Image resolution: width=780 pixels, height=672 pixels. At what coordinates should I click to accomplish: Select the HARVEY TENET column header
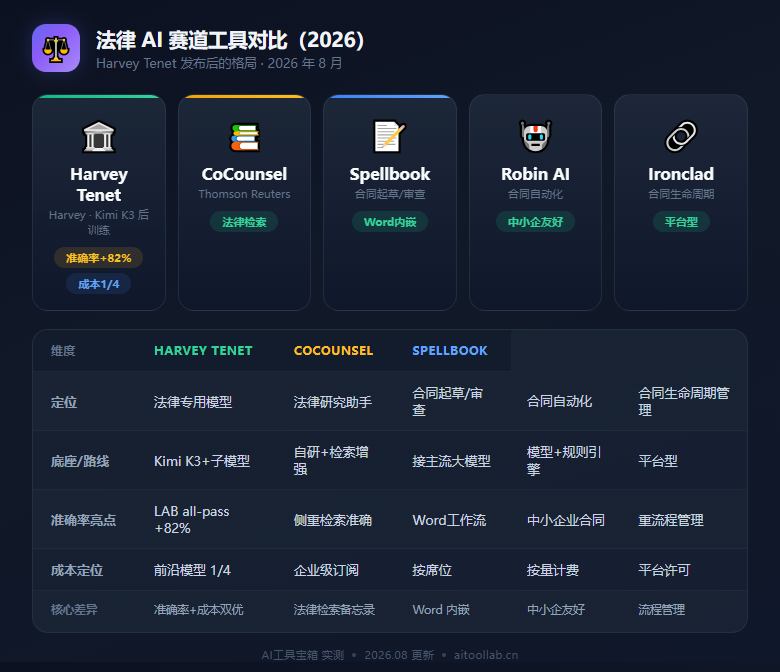tap(203, 351)
